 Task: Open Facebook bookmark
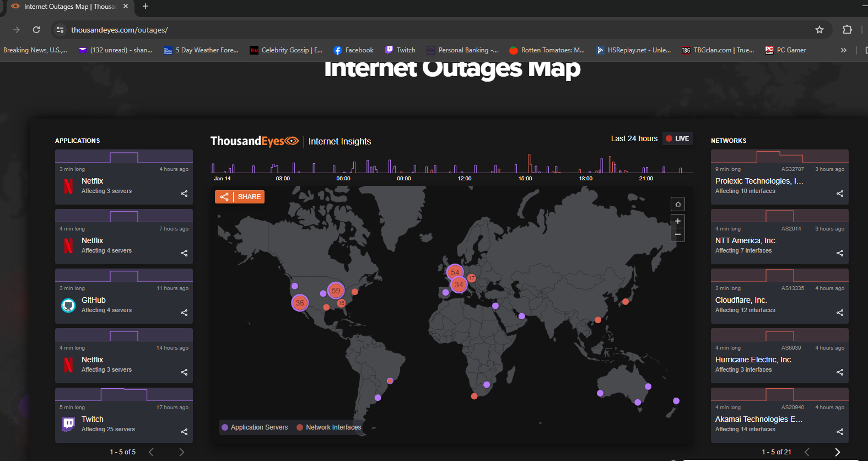[353, 50]
